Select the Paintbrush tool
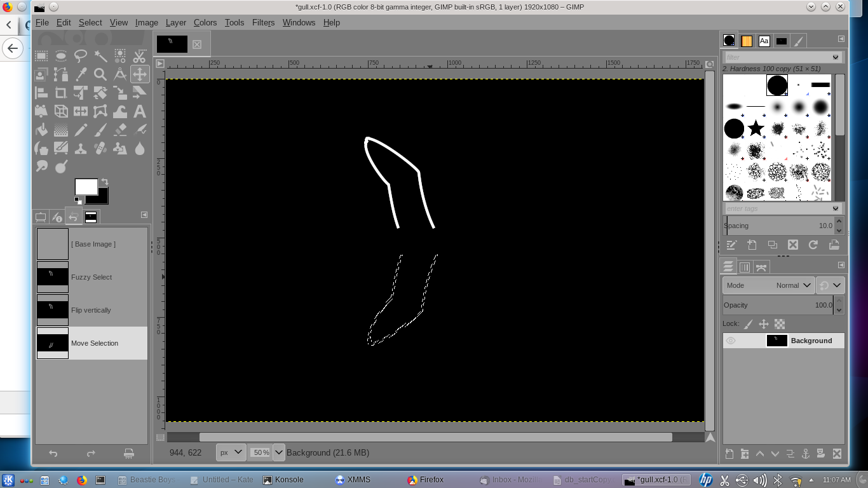The height and width of the screenshot is (488, 868). (x=100, y=130)
